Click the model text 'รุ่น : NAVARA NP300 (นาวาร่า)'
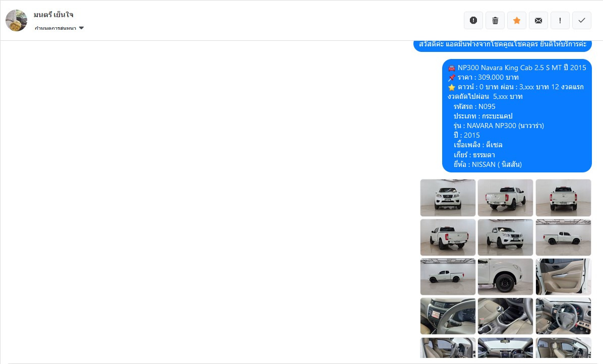This screenshot has height=364, width=603. click(x=499, y=126)
